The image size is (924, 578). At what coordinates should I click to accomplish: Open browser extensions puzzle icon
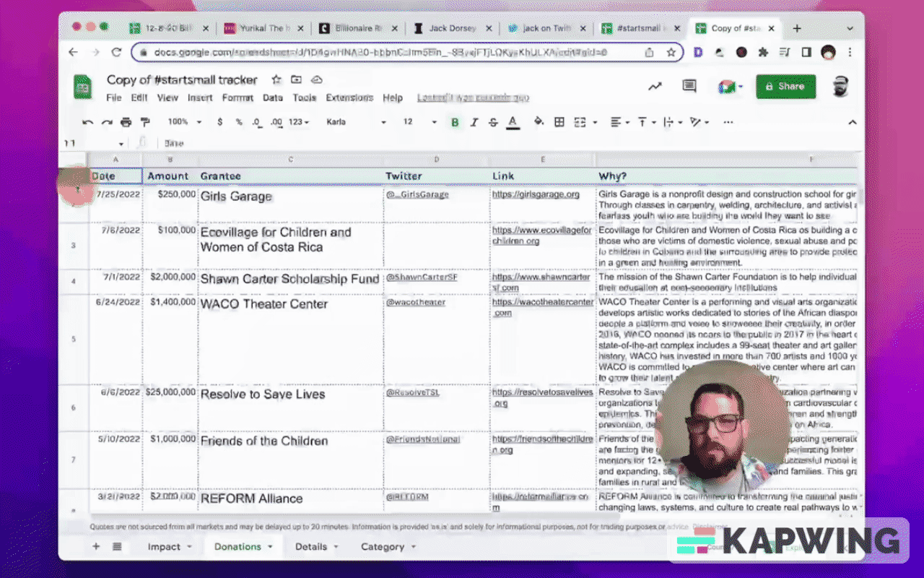coord(763,52)
